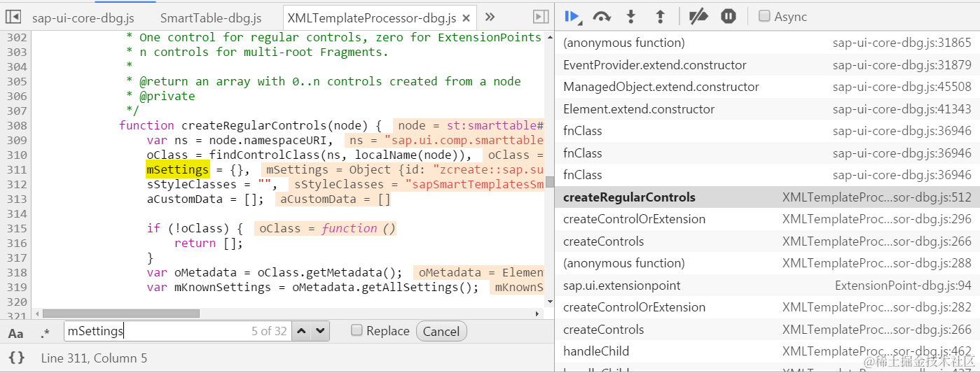Click the vertical scrollbar thumb in editor
This screenshot has height=373, width=980.
[x=550, y=182]
